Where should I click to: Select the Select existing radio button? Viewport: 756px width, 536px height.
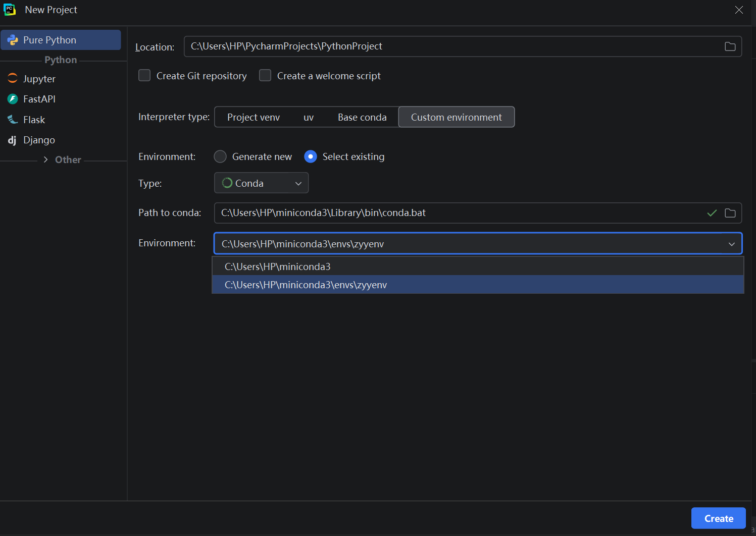[311, 156]
